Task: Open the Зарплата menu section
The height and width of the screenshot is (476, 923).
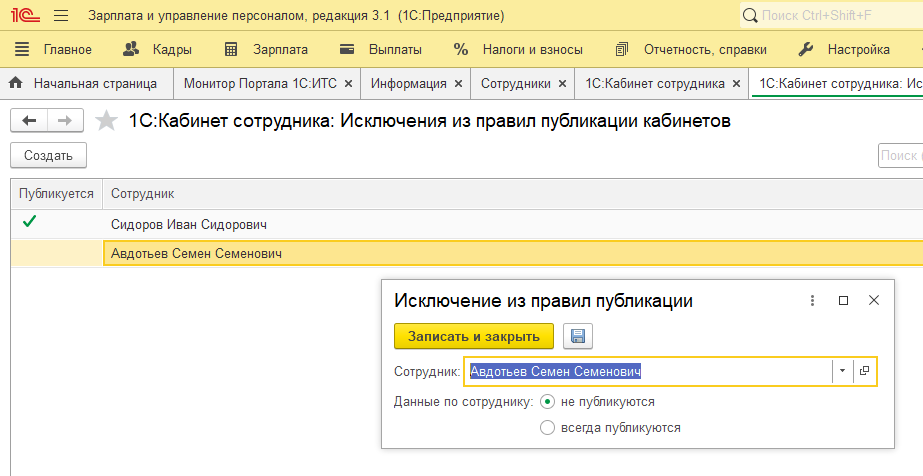Action: tap(266, 50)
